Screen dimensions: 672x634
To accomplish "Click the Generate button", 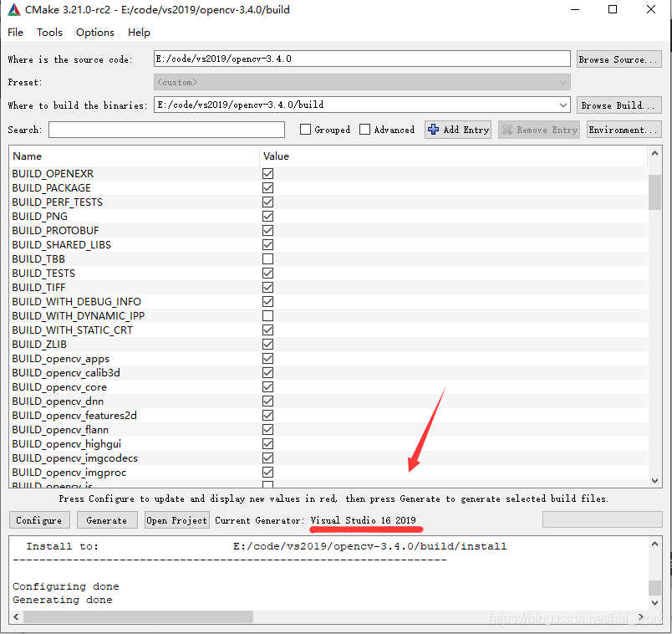I will pos(107,520).
